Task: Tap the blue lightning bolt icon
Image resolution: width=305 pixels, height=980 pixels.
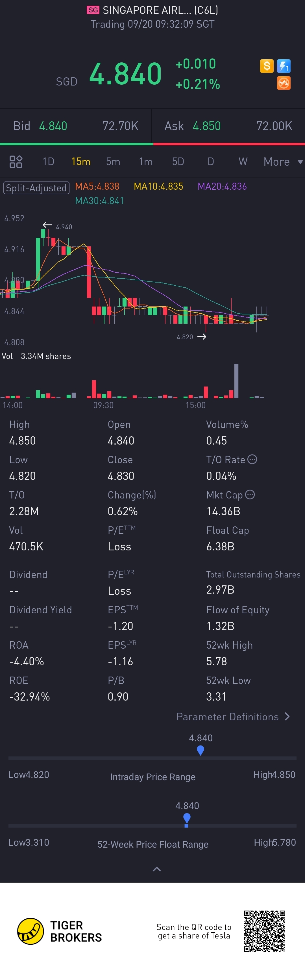Action: 284,66
